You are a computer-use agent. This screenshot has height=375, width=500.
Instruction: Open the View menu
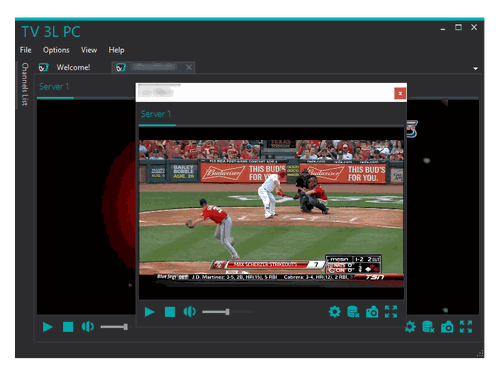coord(89,50)
